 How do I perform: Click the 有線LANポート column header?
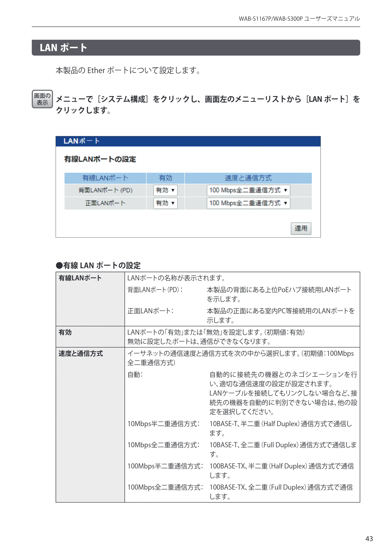(105, 178)
